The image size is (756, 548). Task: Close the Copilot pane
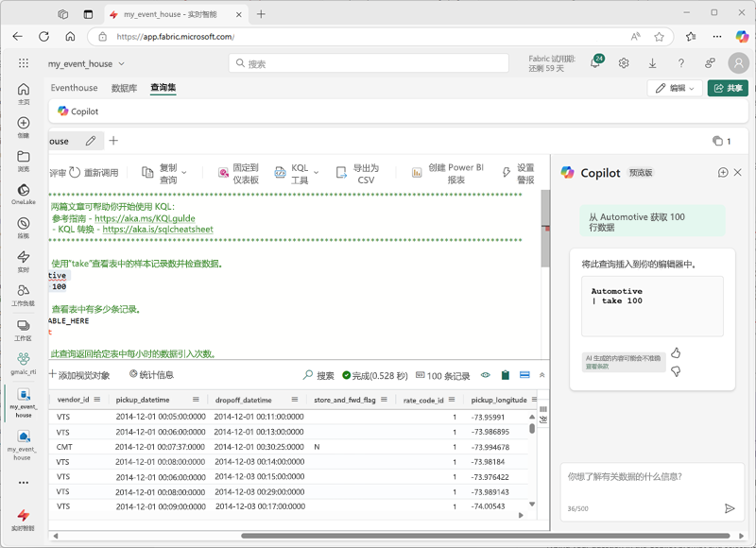pyautogui.click(x=738, y=172)
